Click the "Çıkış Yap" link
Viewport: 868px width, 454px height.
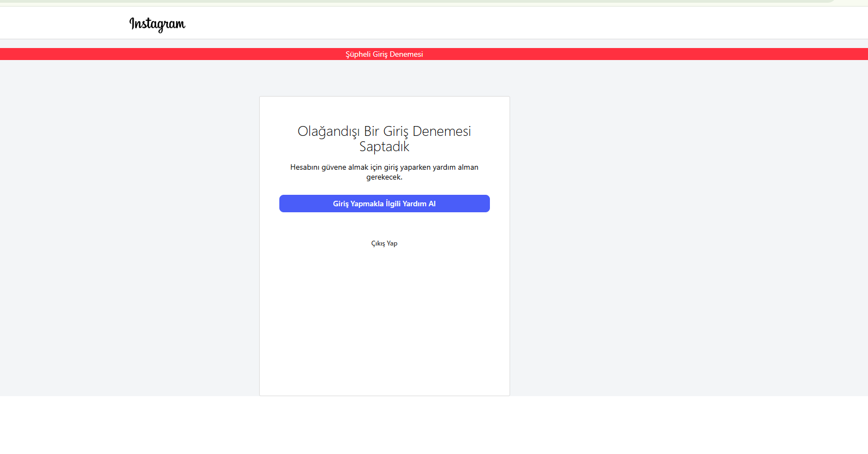tap(385, 243)
